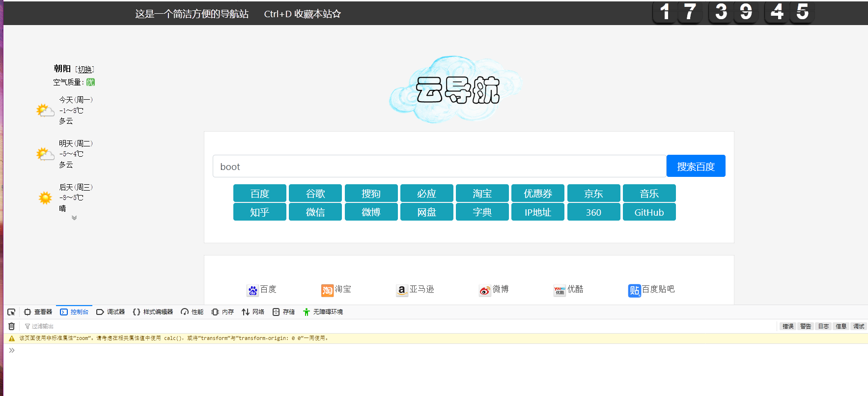Click tomorrow's (明天) cloudy weather icon
The width and height of the screenshot is (868, 396).
45,154
